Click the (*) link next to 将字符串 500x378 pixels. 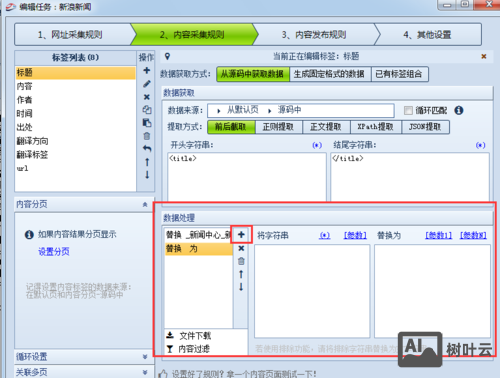pos(325,236)
